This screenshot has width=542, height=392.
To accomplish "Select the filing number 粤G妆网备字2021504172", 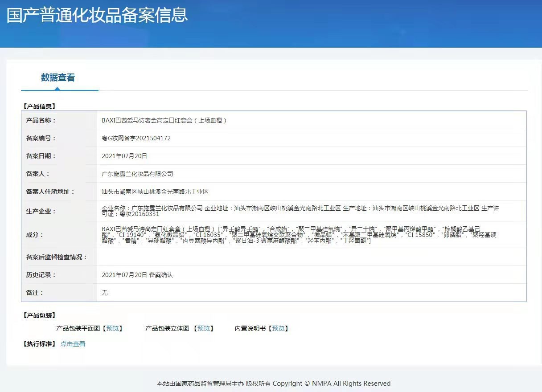I will tap(136, 138).
